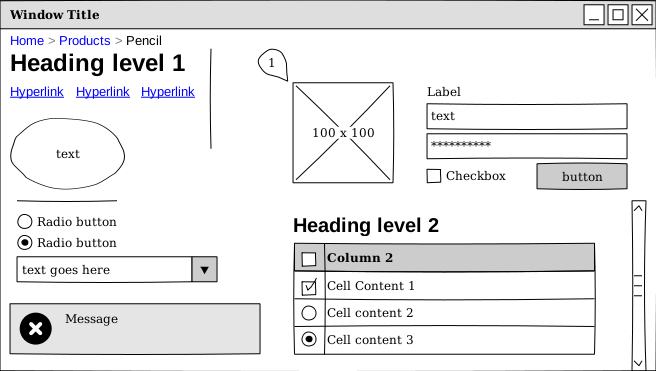Click the Message text in the alert
Viewport: 656px width, 371px height.
(x=91, y=319)
